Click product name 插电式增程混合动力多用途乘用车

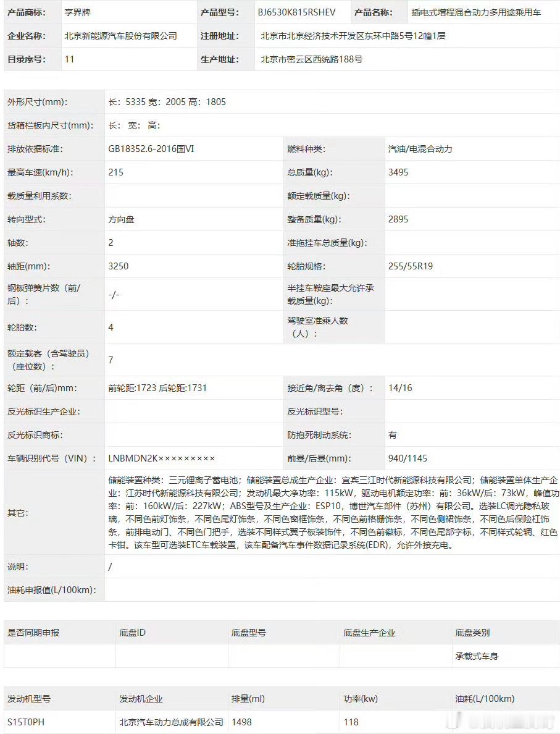476,12
